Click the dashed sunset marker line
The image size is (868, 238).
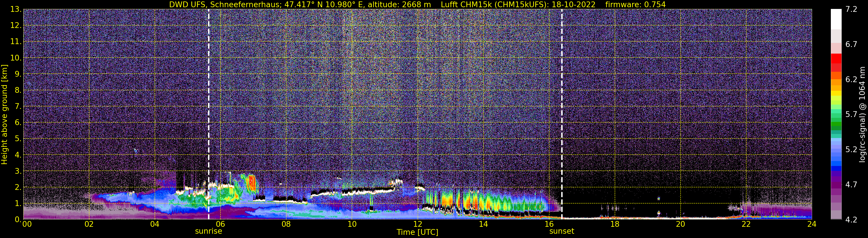coord(562,114)
